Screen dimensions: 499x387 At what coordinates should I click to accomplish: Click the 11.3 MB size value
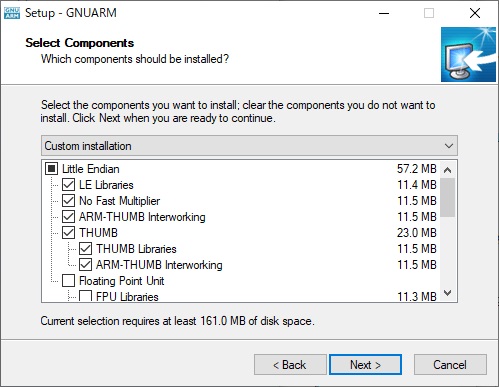[x=417, y=296]
